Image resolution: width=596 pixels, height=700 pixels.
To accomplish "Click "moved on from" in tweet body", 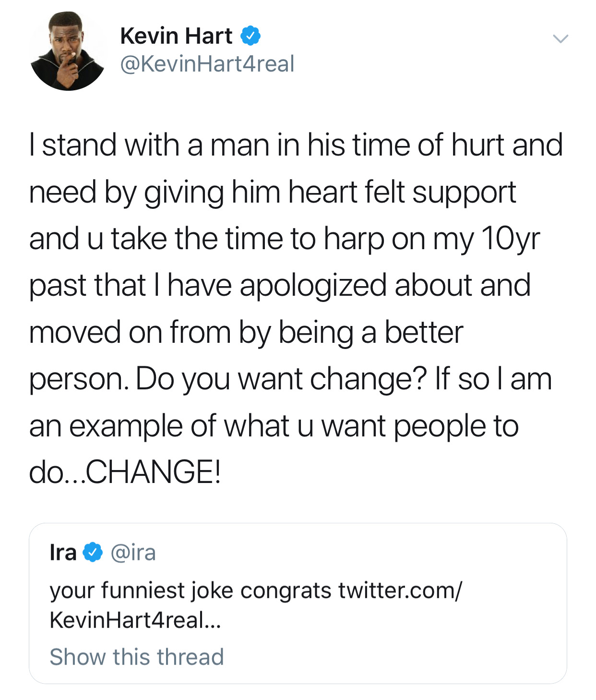I will coord(130,332).
